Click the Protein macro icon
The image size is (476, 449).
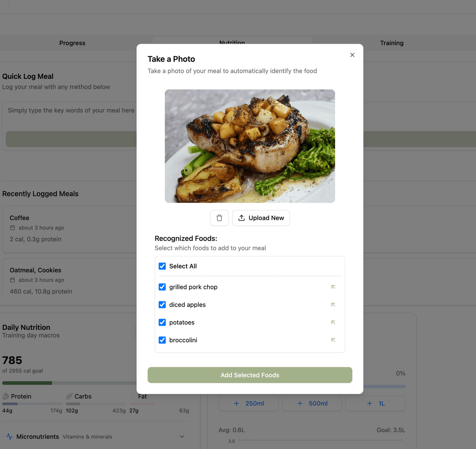(x=6, y=396)
